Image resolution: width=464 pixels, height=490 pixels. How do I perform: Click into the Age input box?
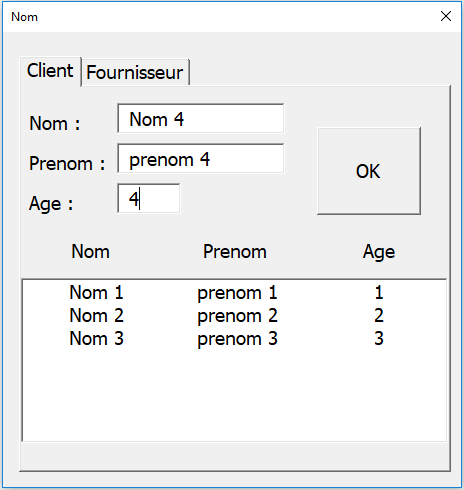tap(149, 198)
